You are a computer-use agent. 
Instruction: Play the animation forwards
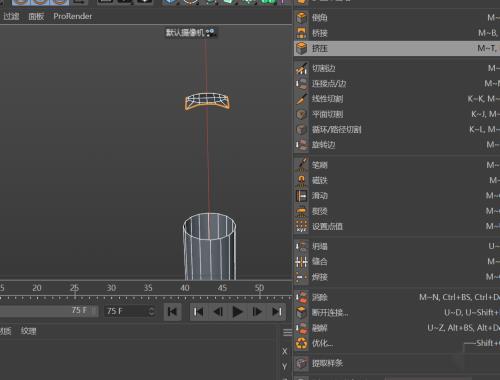pos(237,312)
